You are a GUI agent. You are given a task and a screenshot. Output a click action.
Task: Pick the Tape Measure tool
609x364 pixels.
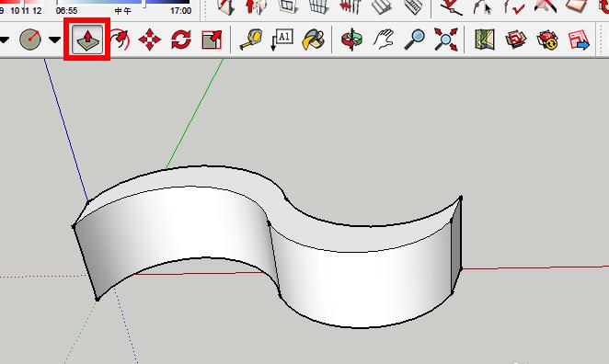pyautogui.click(x=251, y=40)
